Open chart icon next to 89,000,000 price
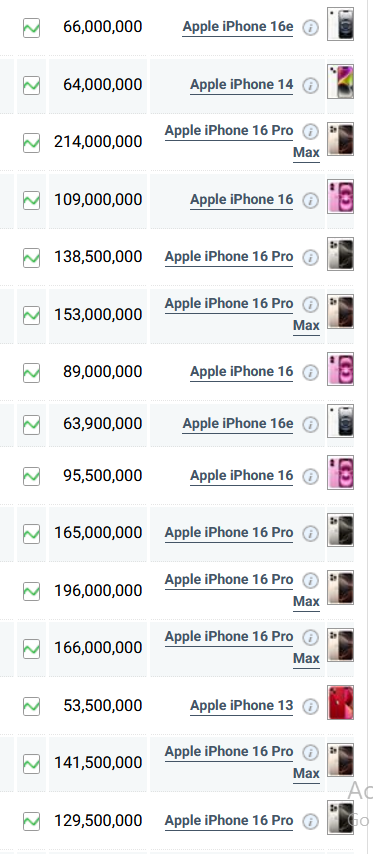The image size is (373, 854). (x=32, y=373)
